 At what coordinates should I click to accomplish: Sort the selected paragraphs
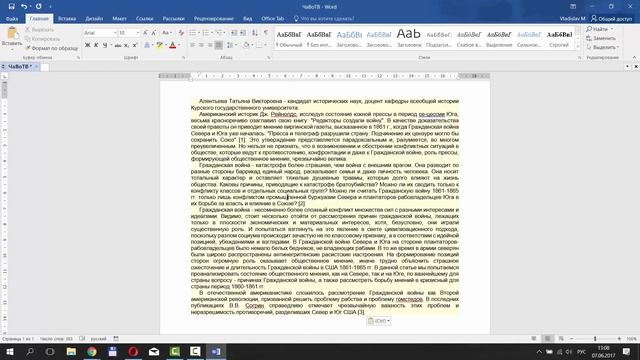255,33
